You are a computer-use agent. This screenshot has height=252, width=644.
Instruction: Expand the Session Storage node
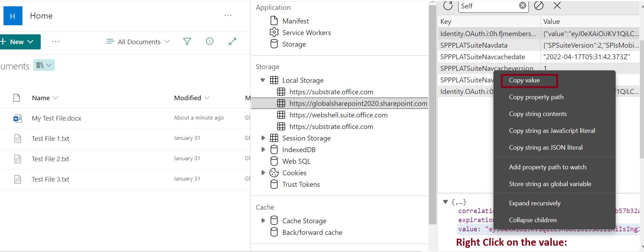click(263, 138)
